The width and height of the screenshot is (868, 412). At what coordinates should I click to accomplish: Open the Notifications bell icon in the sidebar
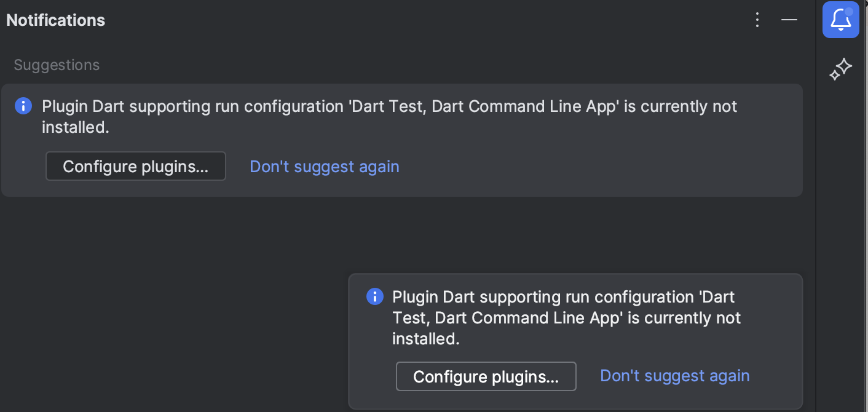pyautogui.click(x=840, y=19)
